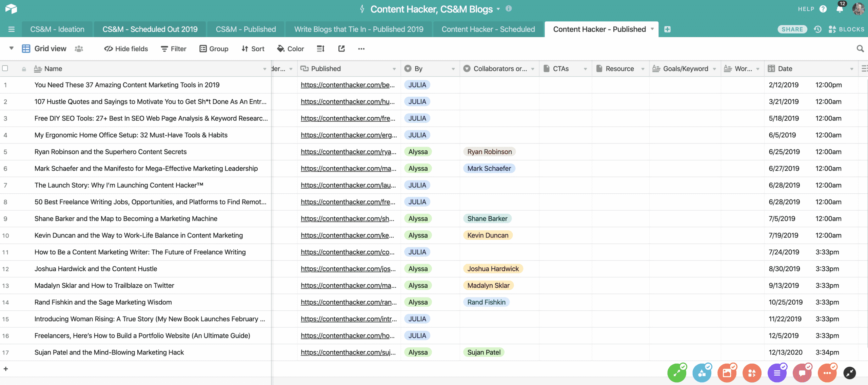This screenshot has width=868, height=385.
Task: Click the Rand Fishkin collaborator tag
Action: click(486, 302)
